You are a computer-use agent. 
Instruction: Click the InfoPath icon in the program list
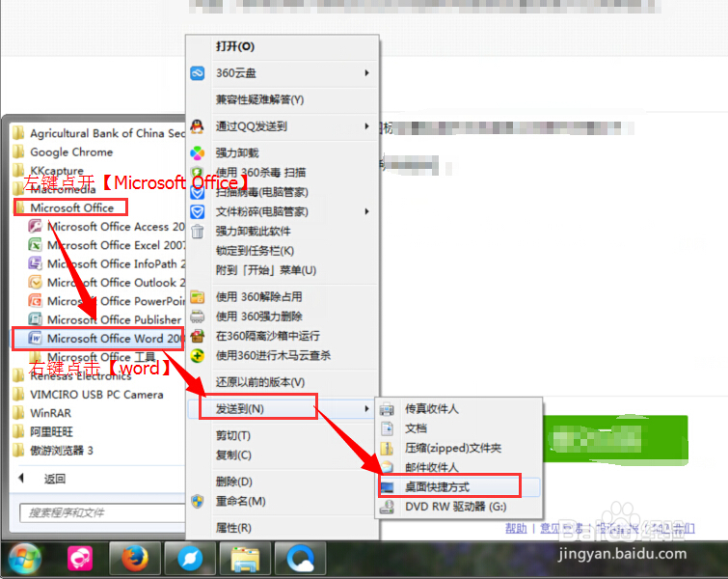pos(36,263)
